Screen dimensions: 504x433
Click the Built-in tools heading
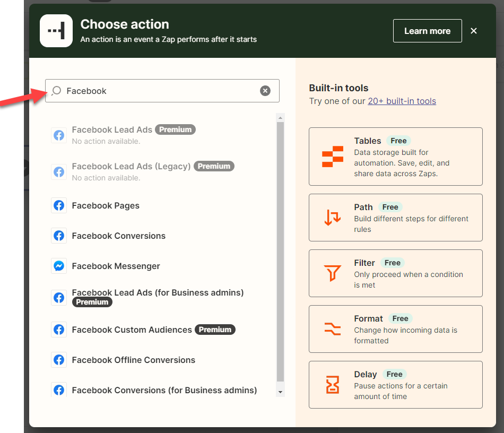pos(339,88)
